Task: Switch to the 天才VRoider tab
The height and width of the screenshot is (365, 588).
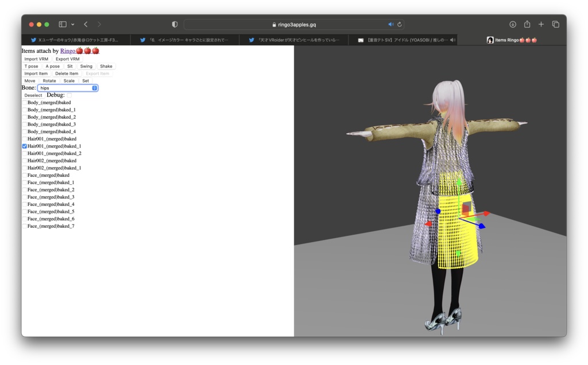Action: coord(297,40)
